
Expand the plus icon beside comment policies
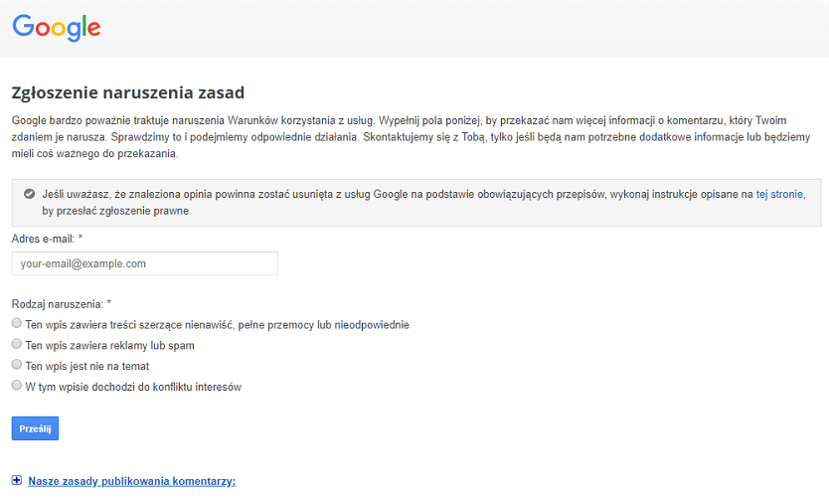[17, 480]
